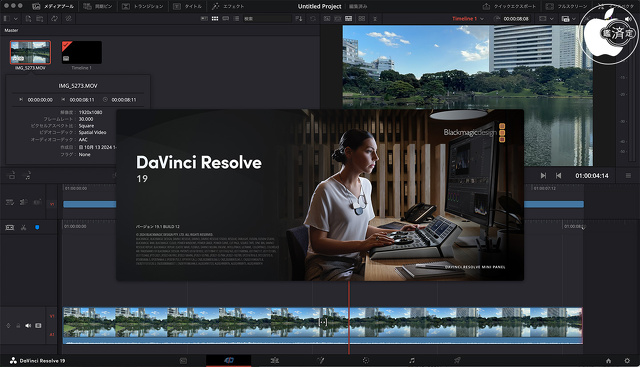Viewport: 640px width, 367px height.
Task: Open the 同期ビン (Sync Bin) panel
Action: pyautogui.click(x=98, y=6)
